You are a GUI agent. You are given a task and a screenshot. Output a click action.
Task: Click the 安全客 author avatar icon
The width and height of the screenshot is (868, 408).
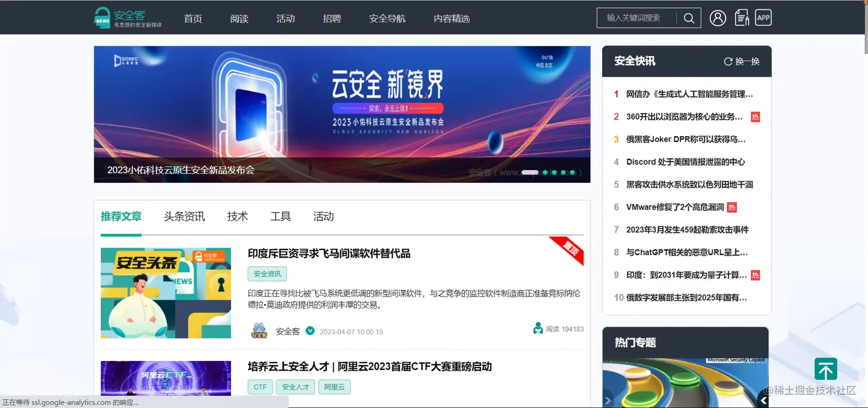point(259,331)
